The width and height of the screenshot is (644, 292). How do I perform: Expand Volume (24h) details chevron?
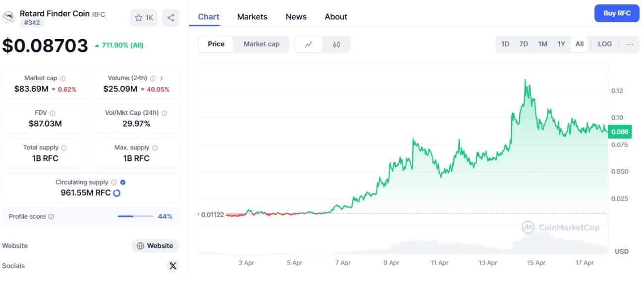(161, 78)
